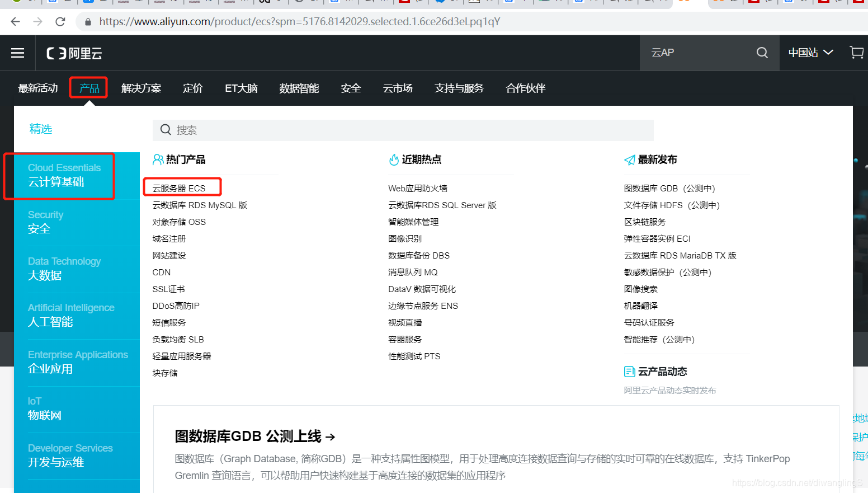Select Cloud Essentials 云计算基础 category
This screenshot has height=493, width=868.
[77, 176]
